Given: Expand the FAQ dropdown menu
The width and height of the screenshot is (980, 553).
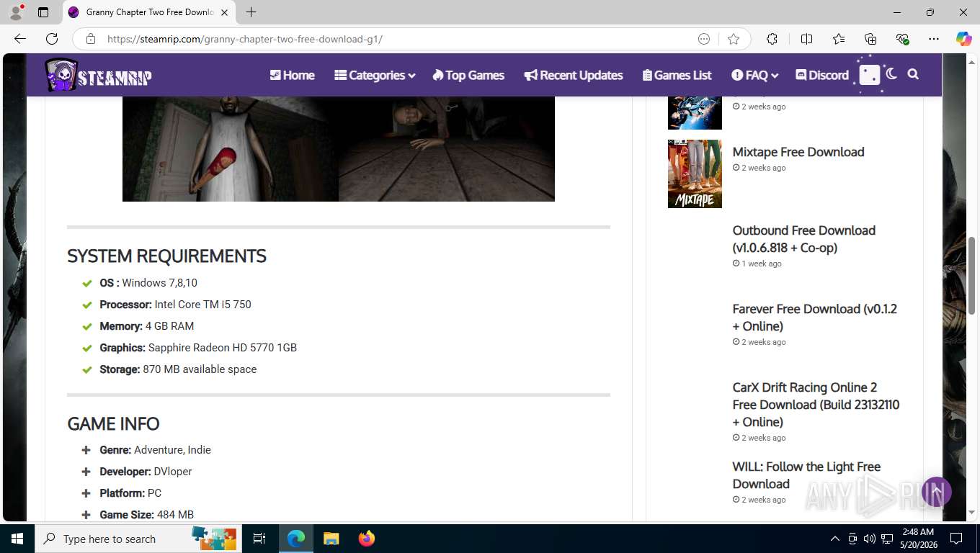Looking at the screenshot, I should point(754,75).
